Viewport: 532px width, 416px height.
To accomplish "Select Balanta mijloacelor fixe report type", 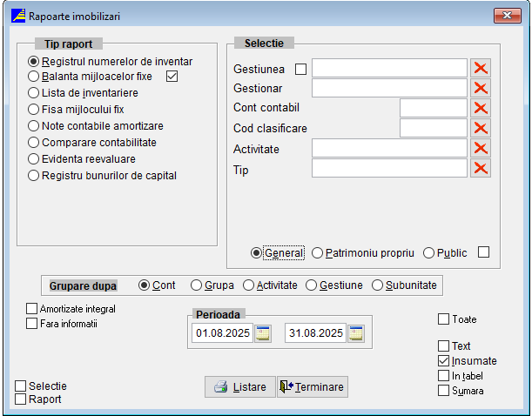I will click(34, 77).
